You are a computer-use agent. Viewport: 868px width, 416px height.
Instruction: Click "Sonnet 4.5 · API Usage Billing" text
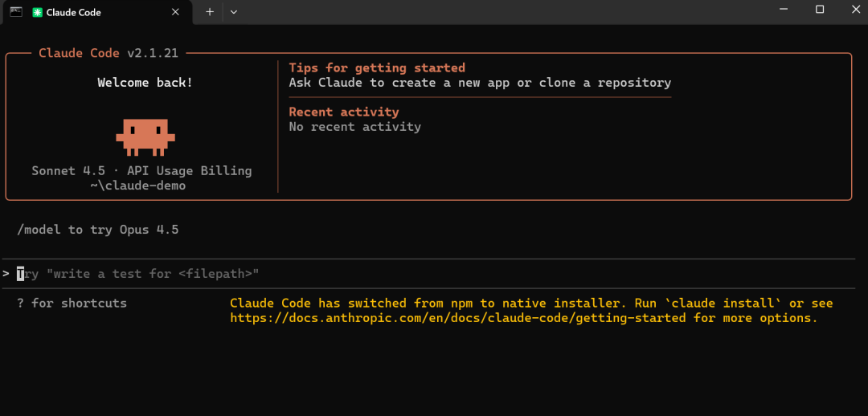(x=141, y=171)
